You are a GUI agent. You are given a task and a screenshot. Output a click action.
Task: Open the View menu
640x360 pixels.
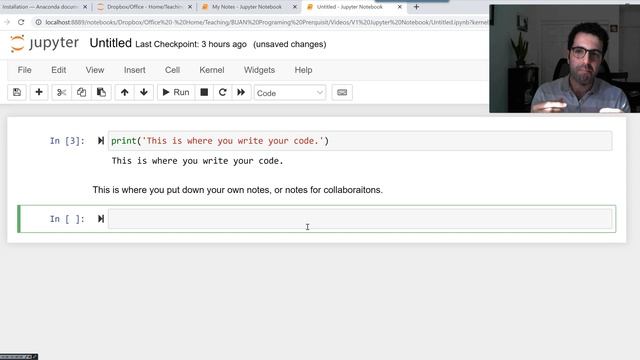(x=95, y=70)
